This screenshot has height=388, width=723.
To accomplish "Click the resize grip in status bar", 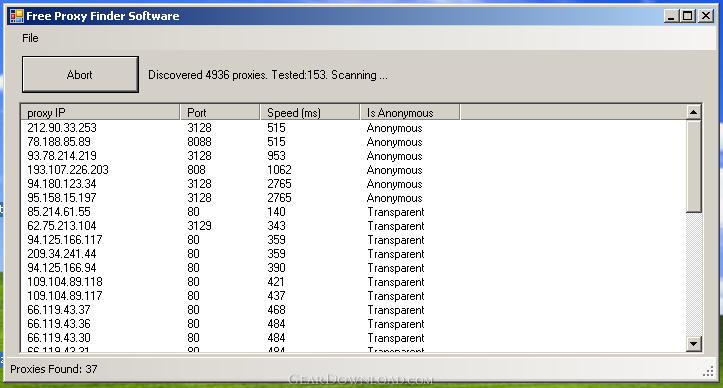I will tap(708, 372).
